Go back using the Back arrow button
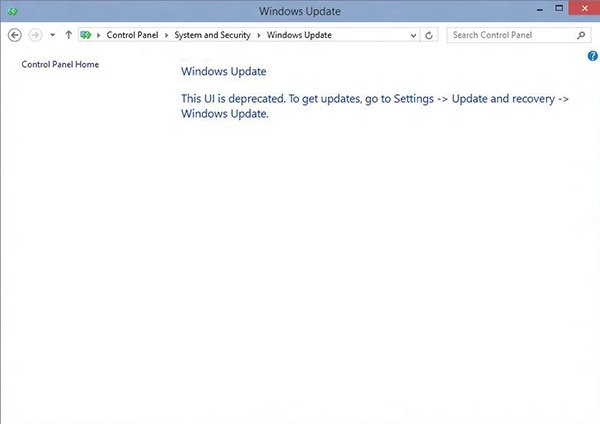The width and height of the screenshot is (600, 424). click(15, 35)
